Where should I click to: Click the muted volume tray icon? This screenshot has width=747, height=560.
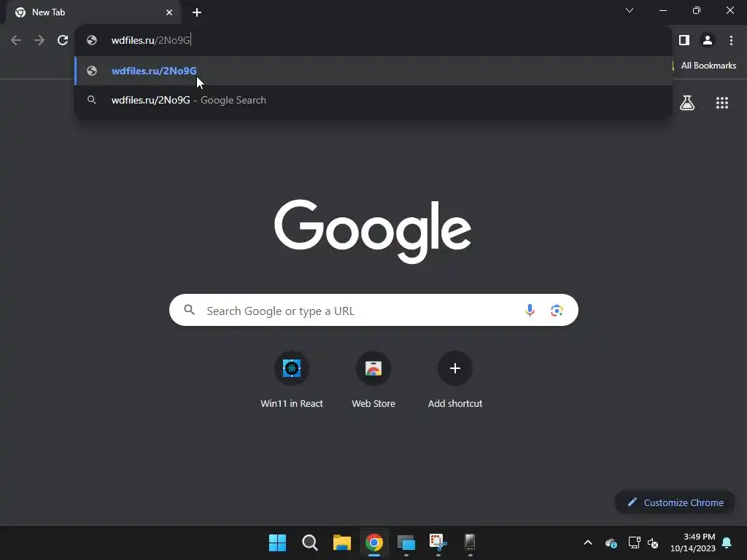tap(653, 542)
